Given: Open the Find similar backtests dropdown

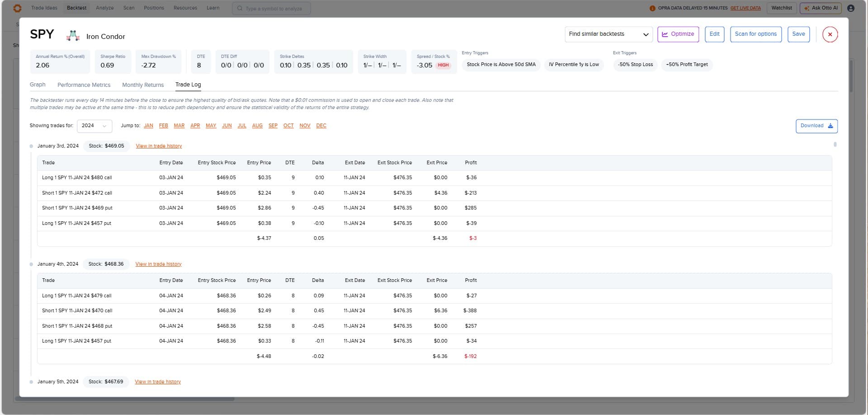Looking at the screenshot, I should pyautogui.click(x=608, y=34).
